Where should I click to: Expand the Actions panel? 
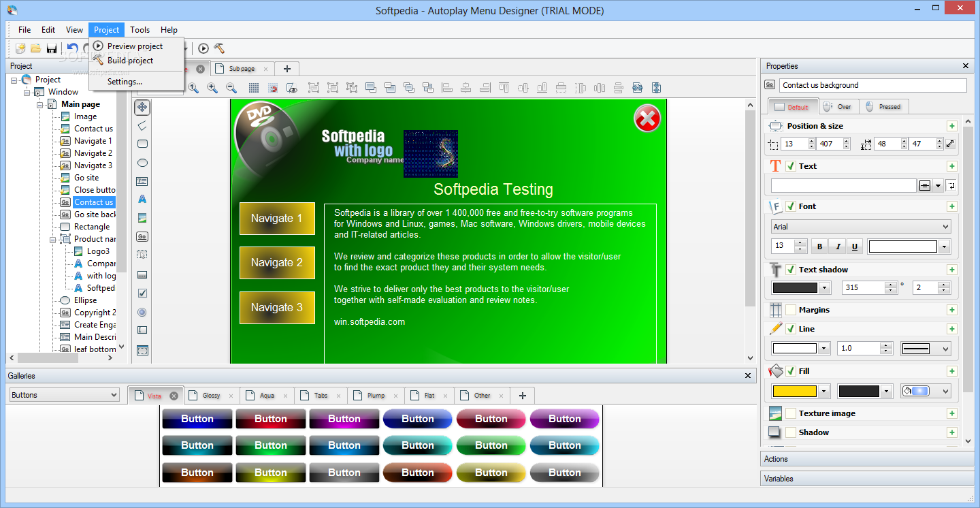pos(867,459)
